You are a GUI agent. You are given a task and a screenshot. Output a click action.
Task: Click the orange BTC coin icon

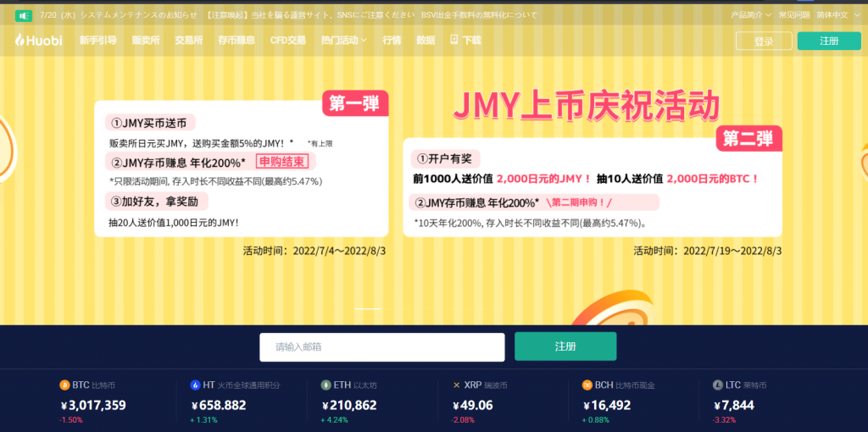click(64, 385)
